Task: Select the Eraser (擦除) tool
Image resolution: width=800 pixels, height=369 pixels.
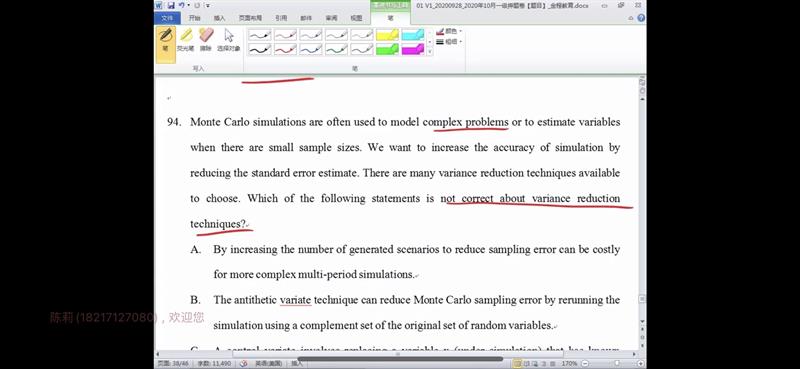Action: point(206,40)
